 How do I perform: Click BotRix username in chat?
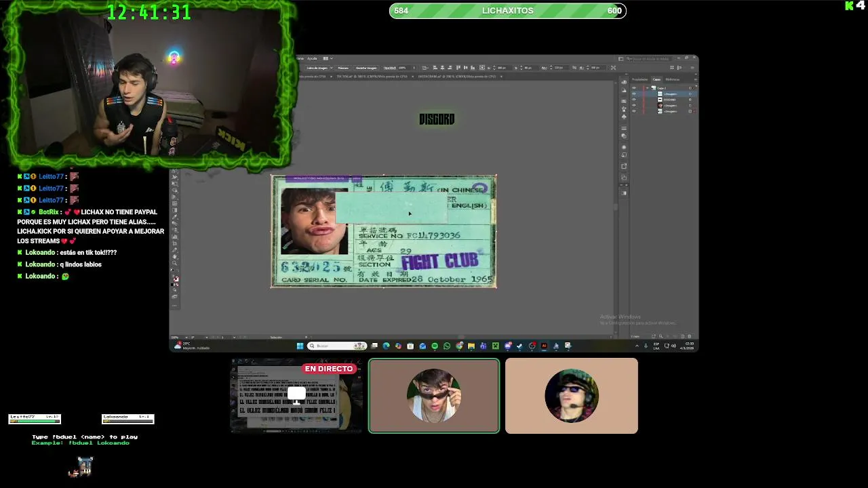pos(50,212)
